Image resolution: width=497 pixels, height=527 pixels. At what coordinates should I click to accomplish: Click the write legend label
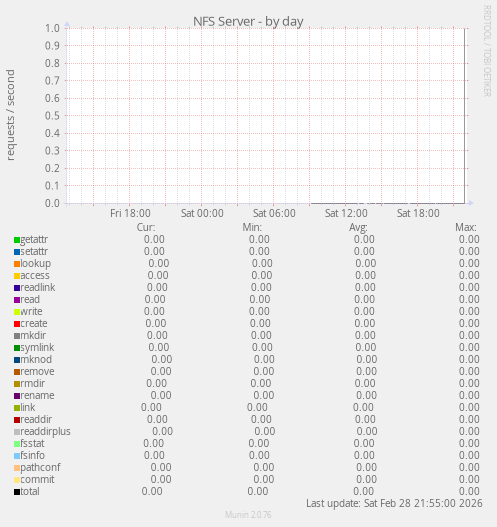coord(31,312)
